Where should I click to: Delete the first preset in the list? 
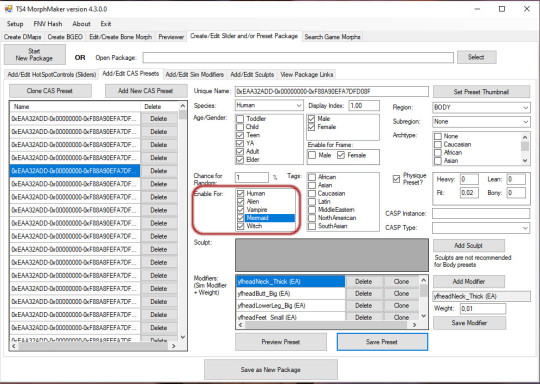point(159,118)
